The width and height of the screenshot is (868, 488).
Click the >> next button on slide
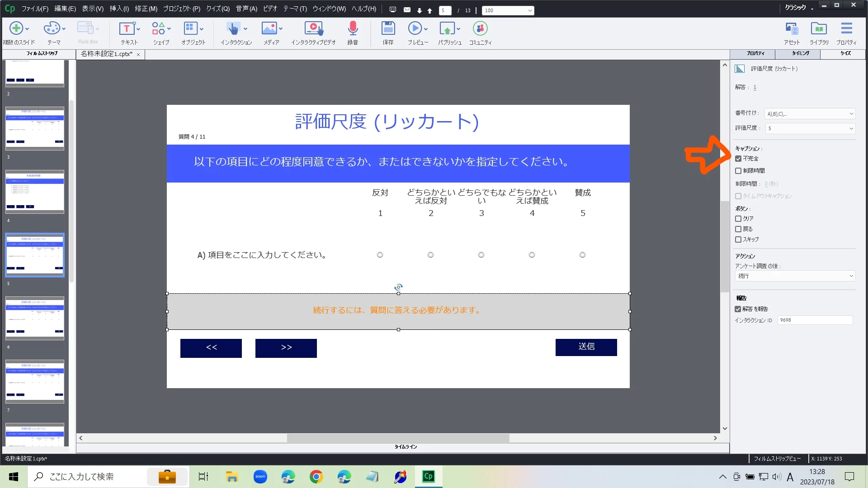(286, 348)
